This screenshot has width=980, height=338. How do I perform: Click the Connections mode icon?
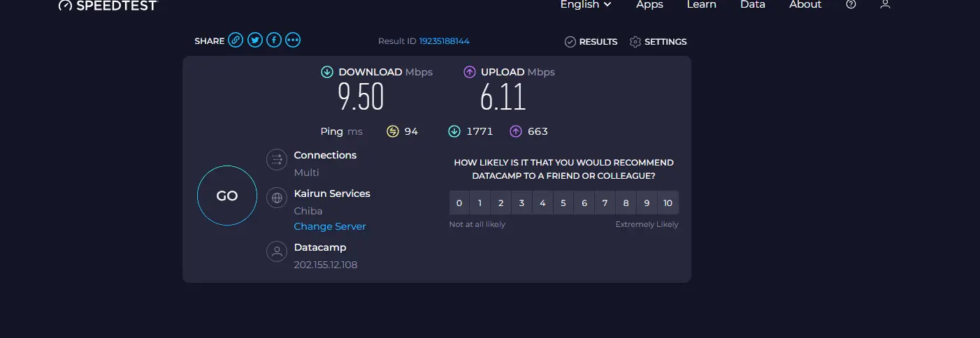(x=277, y=159)
